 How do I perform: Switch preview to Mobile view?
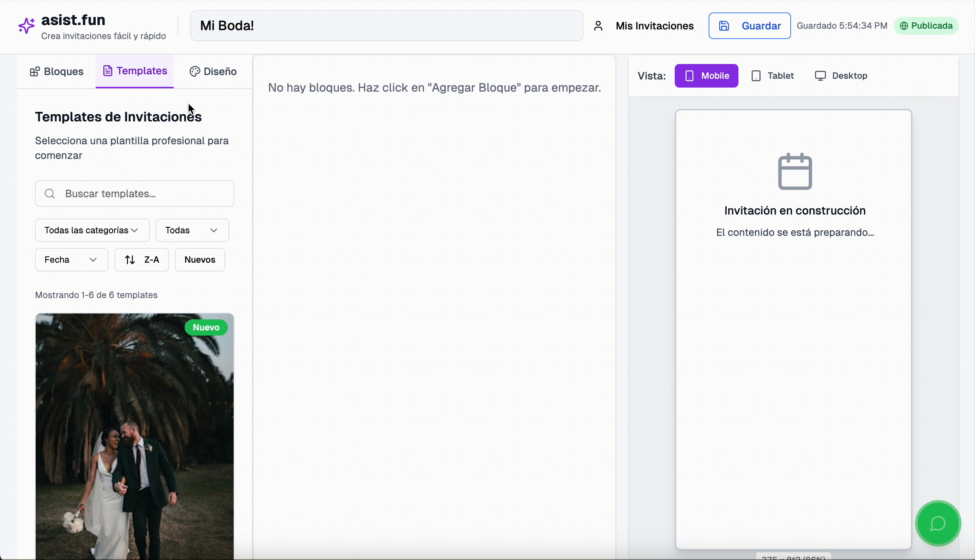(706, 76)
